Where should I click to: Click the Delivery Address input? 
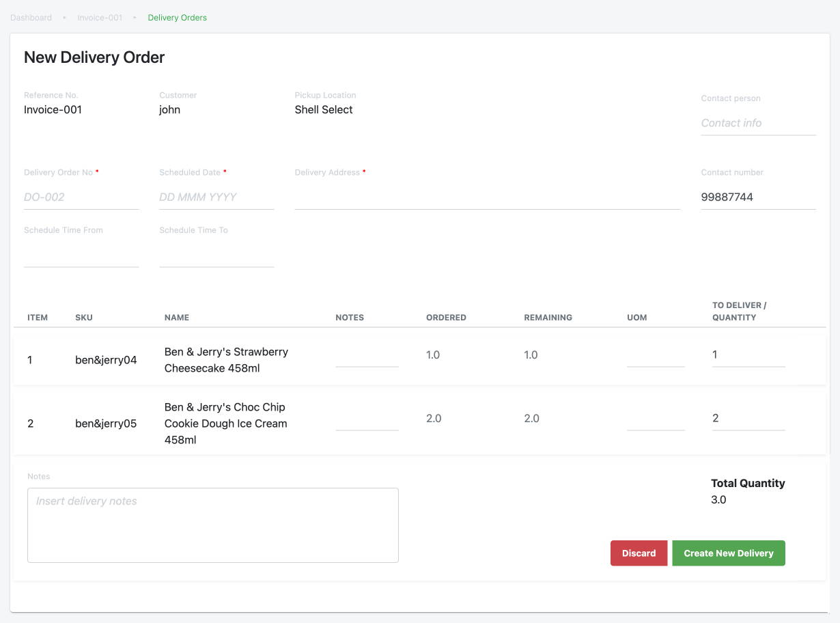coord(488,197)
